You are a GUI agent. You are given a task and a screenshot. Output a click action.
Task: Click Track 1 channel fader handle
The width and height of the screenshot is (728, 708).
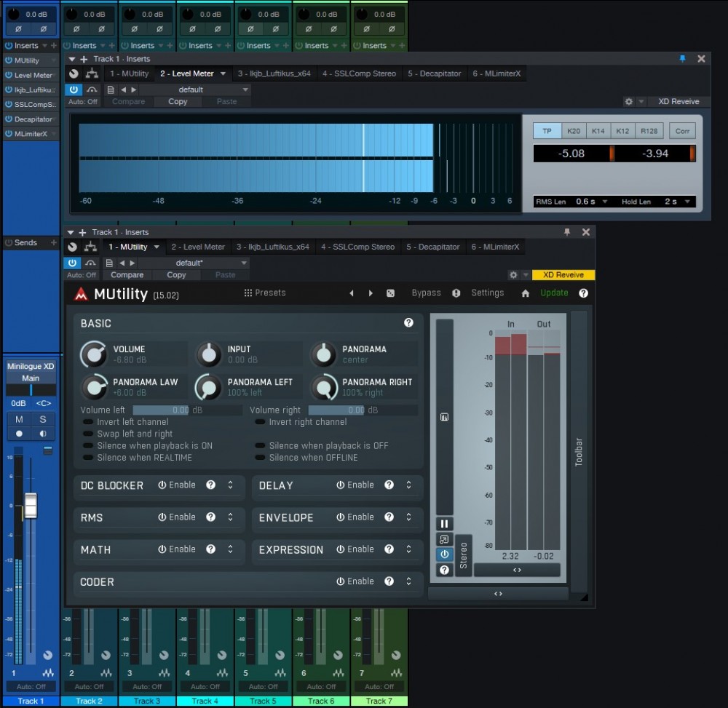[31, 506]
